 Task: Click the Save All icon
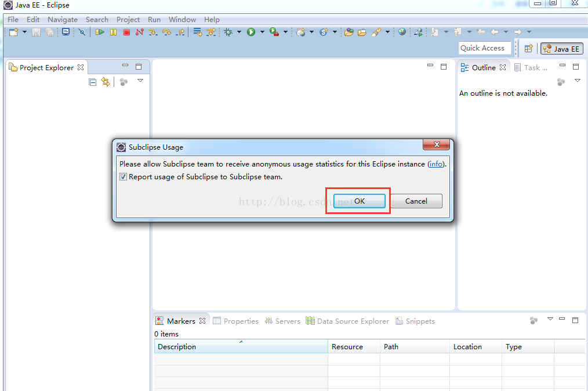coord(49,32)
